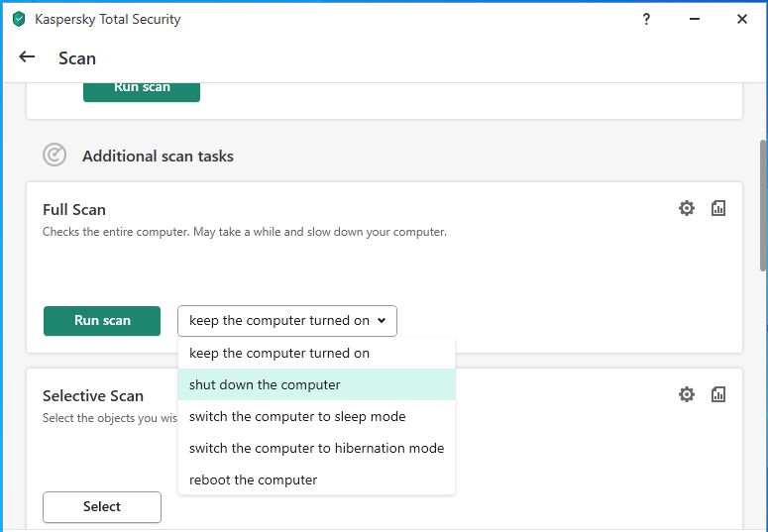Screen dimensions: 768x532
Task: Open Selective Scan settings gear
Action: [686, 394]
